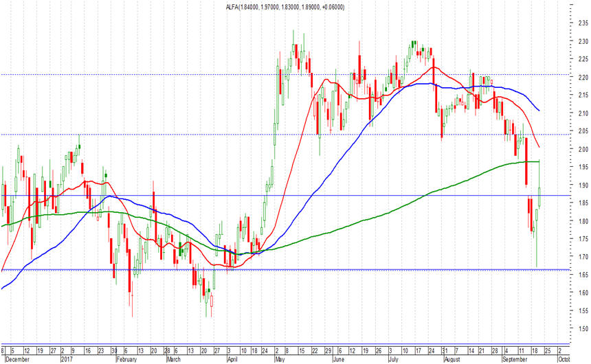Click the 2.05 price axis label

[583, 131]
